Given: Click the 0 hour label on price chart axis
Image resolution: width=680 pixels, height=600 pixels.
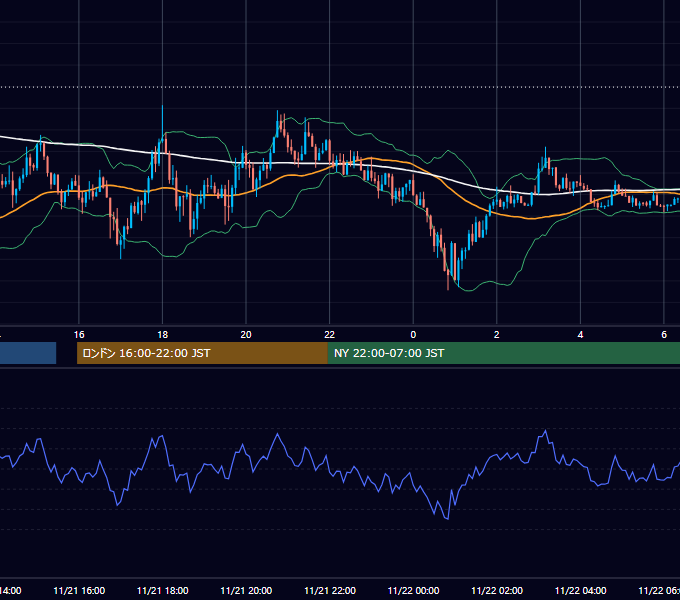Looking at the screenshot, I should click(413, 335).
